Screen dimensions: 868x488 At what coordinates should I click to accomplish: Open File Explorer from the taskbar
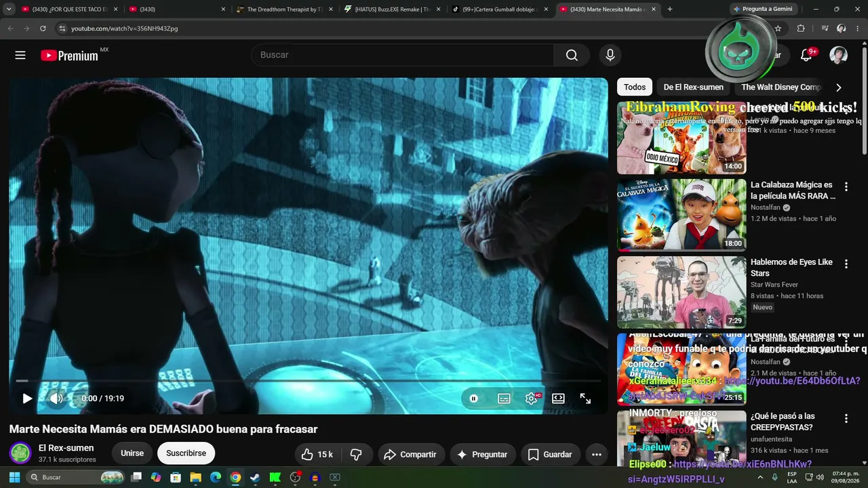click(195, 477)
